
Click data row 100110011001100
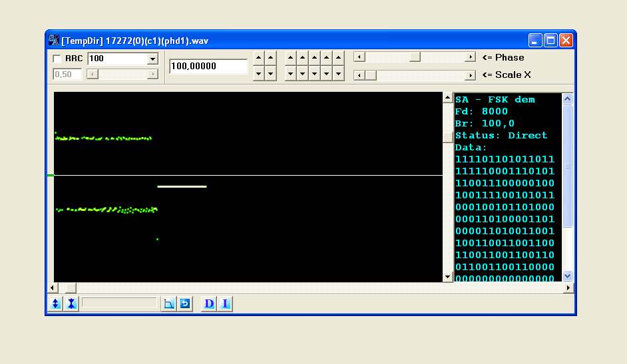click(505, 244)
